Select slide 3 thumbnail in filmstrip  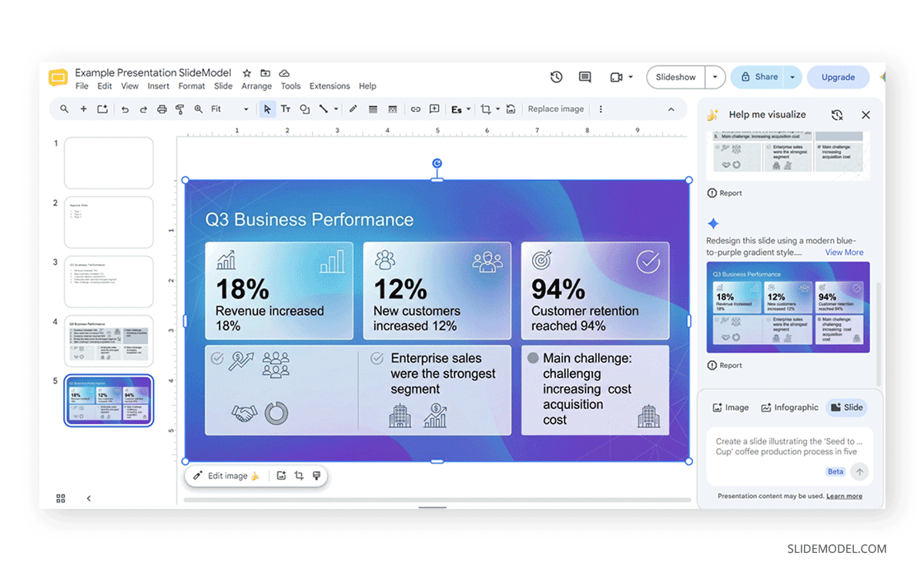109,282
